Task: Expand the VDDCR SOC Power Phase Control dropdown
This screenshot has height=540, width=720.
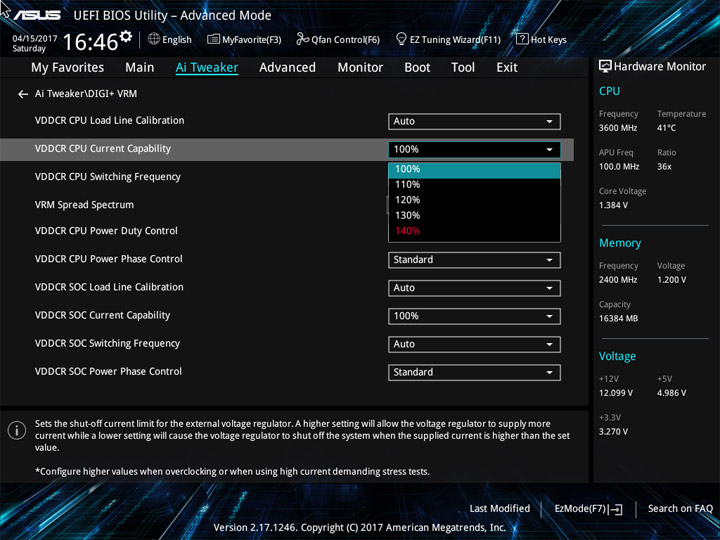Action: tap(474, 372)
